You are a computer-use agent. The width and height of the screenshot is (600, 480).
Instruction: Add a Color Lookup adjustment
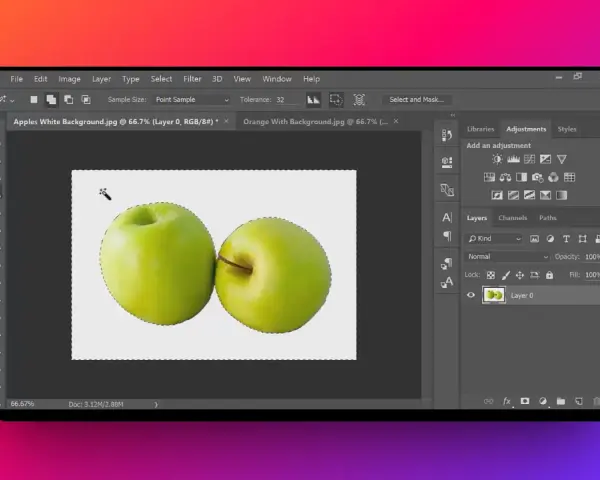[x=569, y=177]
